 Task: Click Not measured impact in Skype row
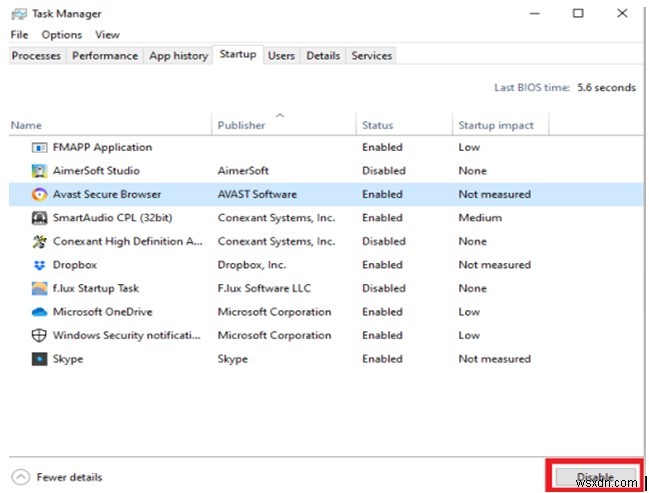click(495, 359)
